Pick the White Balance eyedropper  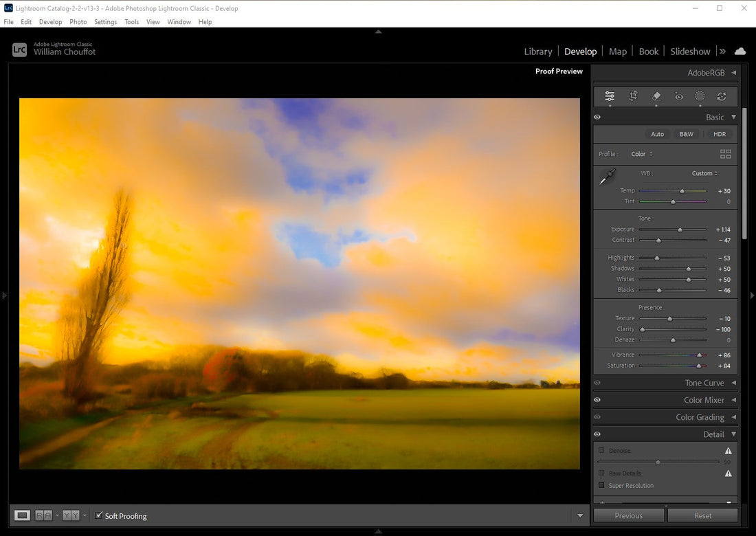click(608, 177)
